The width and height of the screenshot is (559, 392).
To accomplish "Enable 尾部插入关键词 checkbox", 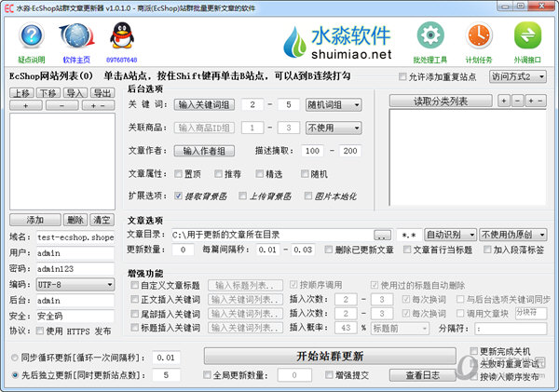I will click(134, 314).
